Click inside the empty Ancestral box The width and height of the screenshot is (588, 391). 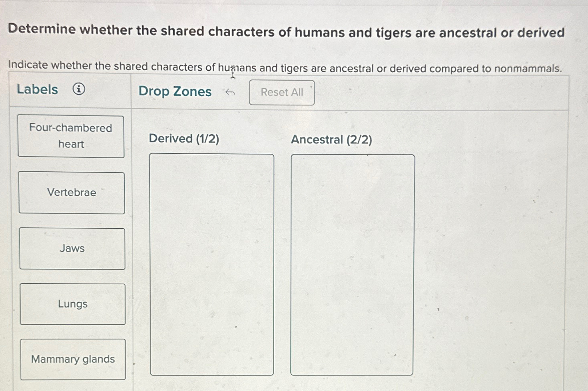353,264
